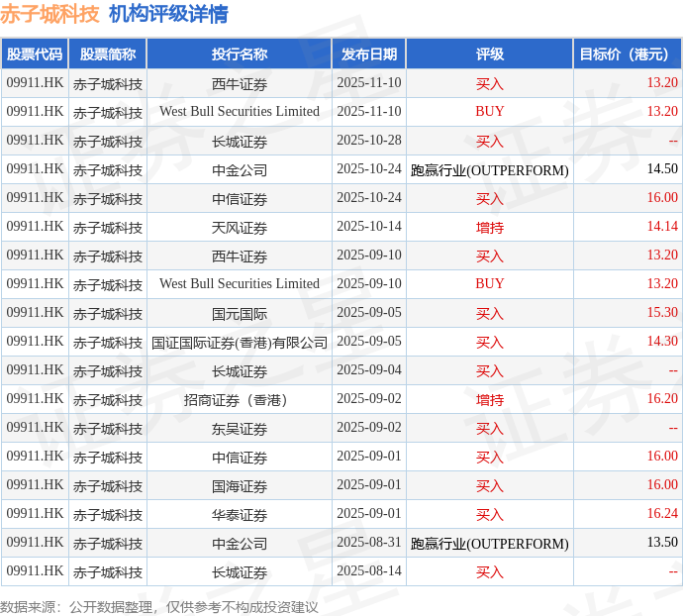The image size is (683, 616).
Task: Click the target price 14.50
Action: pyautogui.click(x=662, y=169)
